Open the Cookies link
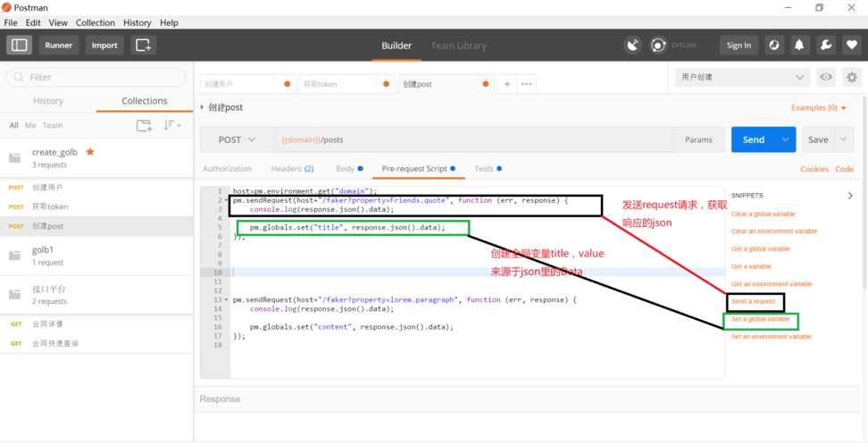 coord(814,169)
